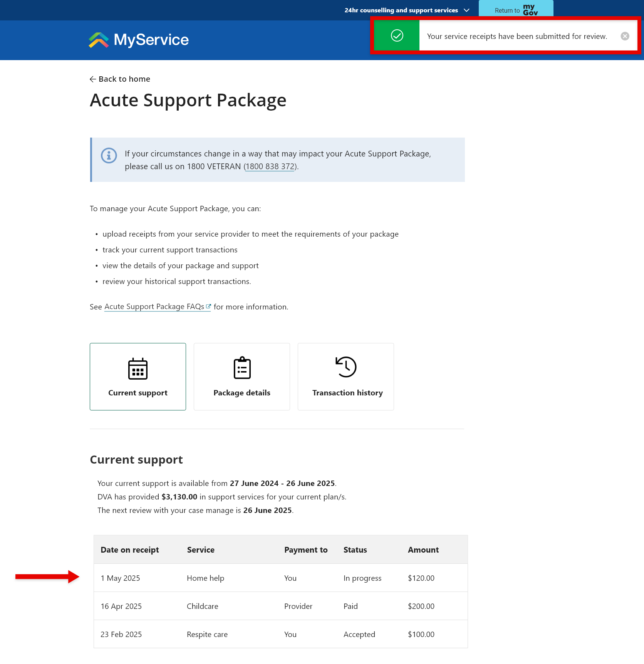Select the Current support calendar icon
The width and height of the screenshot is (644, 664).
click(x=138, y=369)
